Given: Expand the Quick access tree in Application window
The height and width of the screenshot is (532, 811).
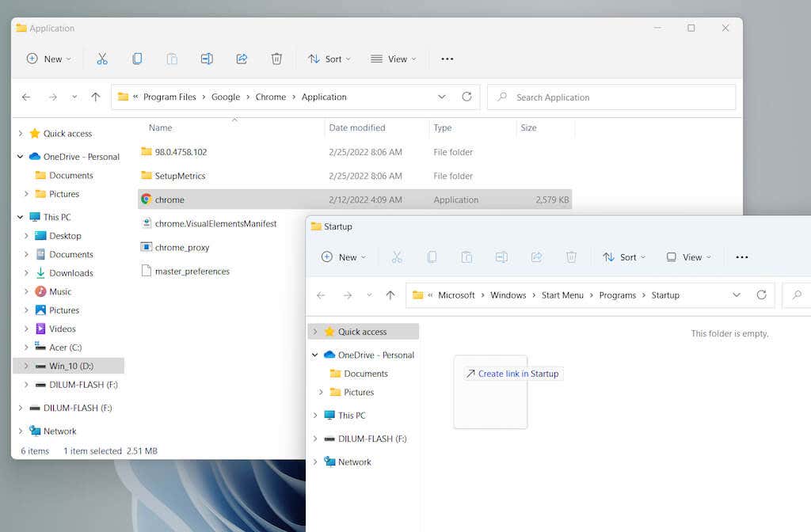Looking at the screenshot, I should point(21,134).
